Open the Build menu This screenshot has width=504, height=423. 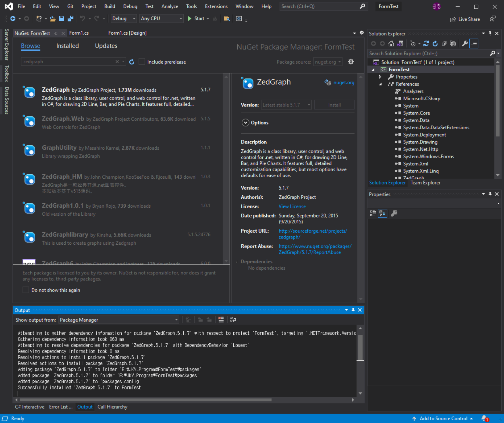[x=110, y=6]
